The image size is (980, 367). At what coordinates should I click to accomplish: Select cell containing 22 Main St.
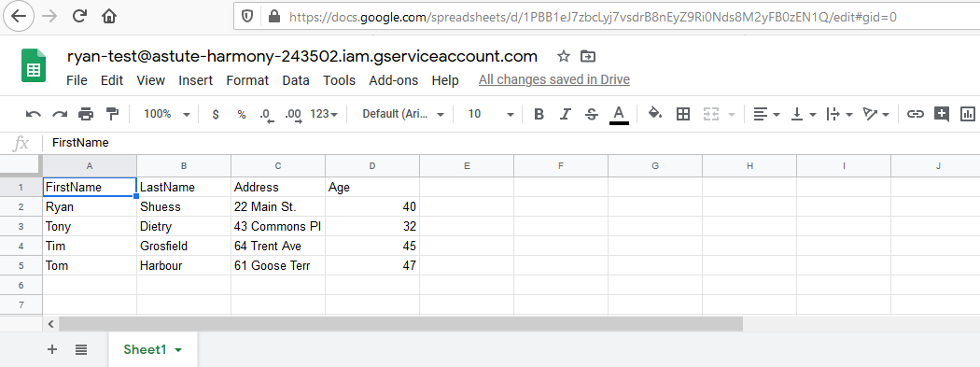278,207
